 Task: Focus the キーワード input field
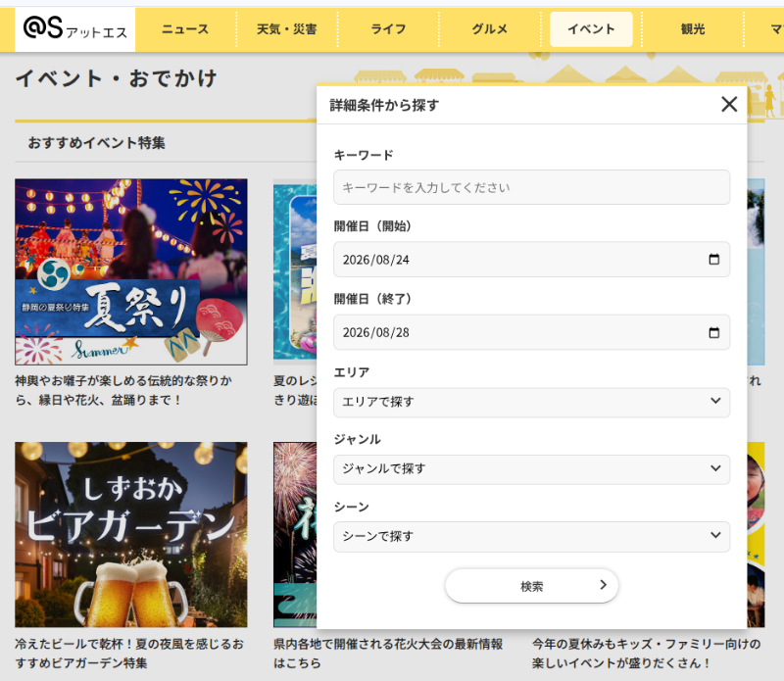coord(531,187)
